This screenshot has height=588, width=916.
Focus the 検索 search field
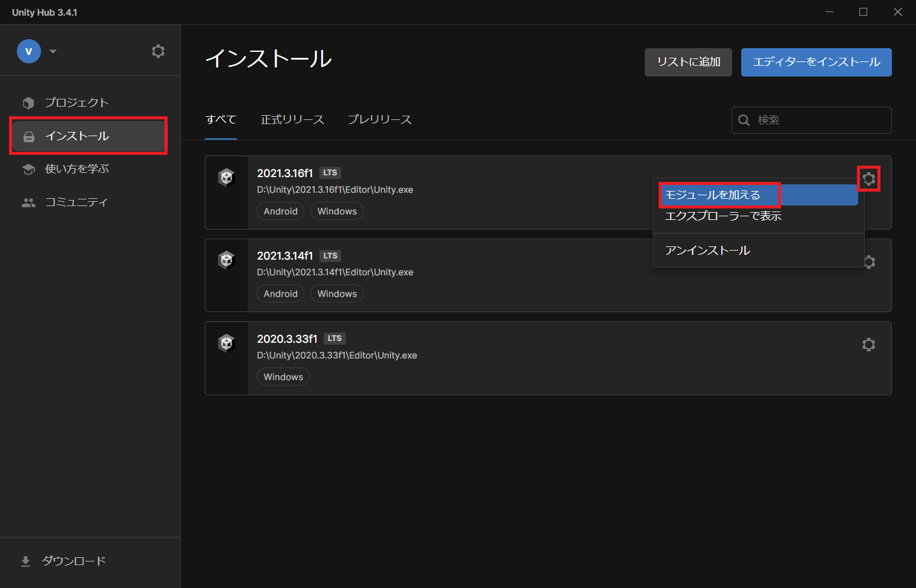(812, 120)
